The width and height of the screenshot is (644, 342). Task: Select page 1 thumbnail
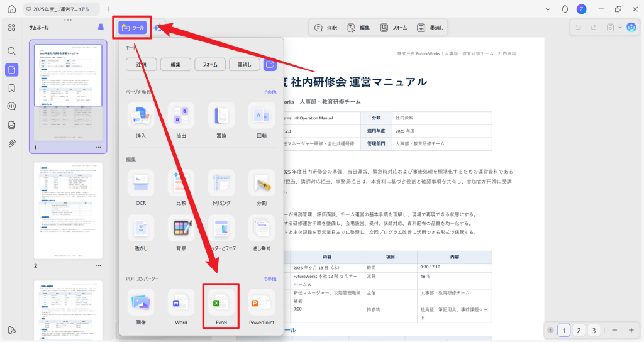tap(68, 92)
